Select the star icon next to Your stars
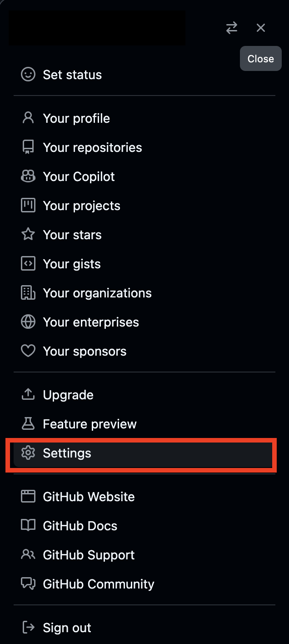The height and width of the screenshot is (644, 289). 28,234
